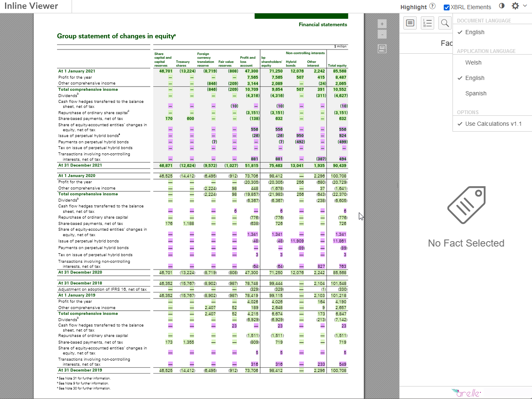The height and width of the screenshot is (399, 532).
Task: Select total equity 90,439 at 31 December 2021
Action: [x=340, y=166]
